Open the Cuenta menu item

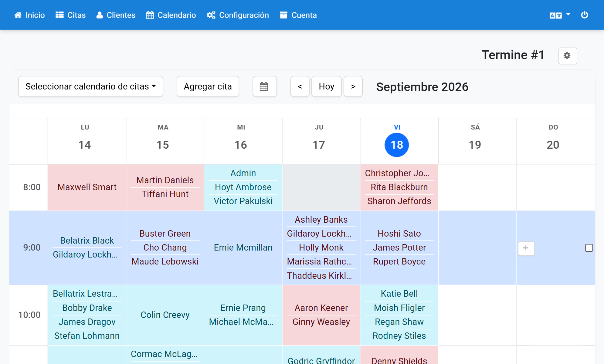coord(298,15)
